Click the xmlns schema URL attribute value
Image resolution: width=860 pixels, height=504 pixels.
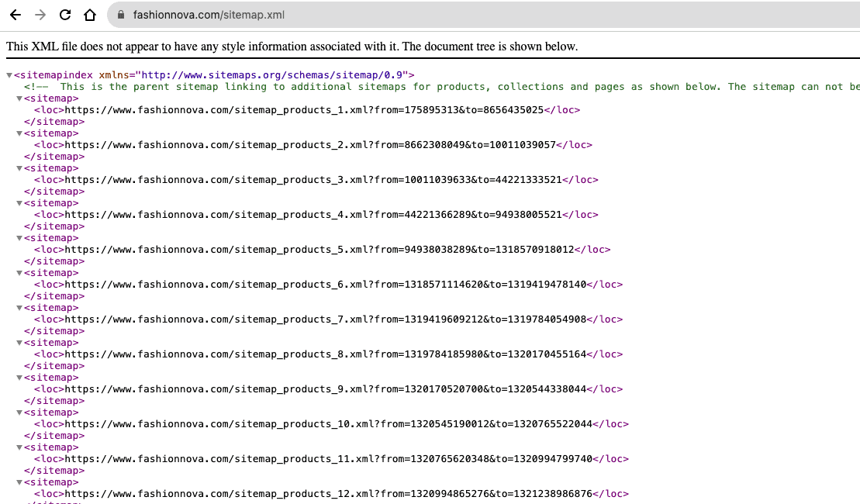pyautogui.click(x=272, y=75)
